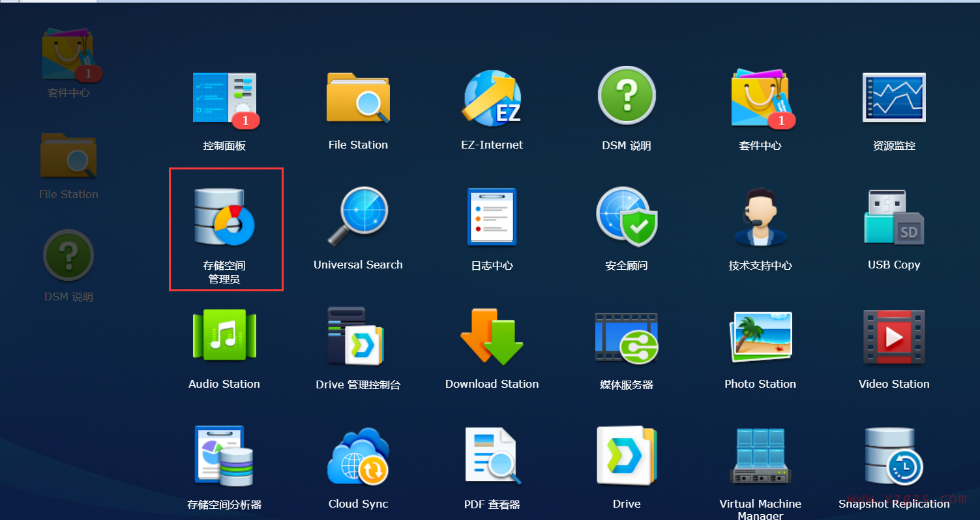980x520 pixels.
Task: Click the 套件中心 desktop shortcut at left
Action: click(x=68, y=55)
